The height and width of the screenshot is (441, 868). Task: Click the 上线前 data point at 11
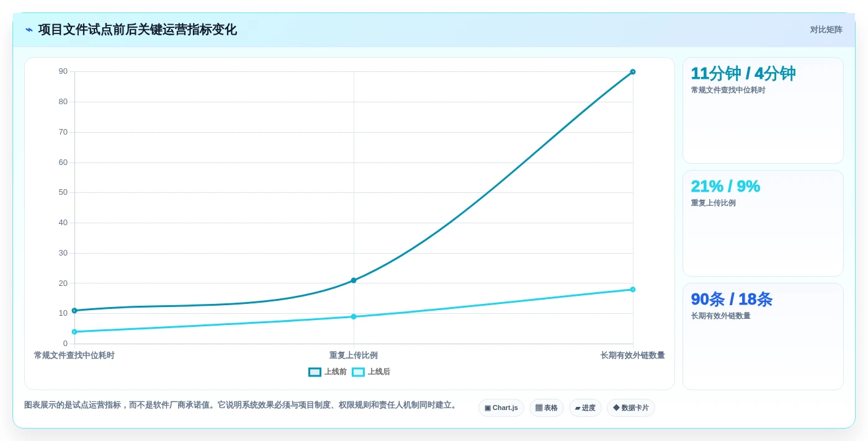point(74,311)
